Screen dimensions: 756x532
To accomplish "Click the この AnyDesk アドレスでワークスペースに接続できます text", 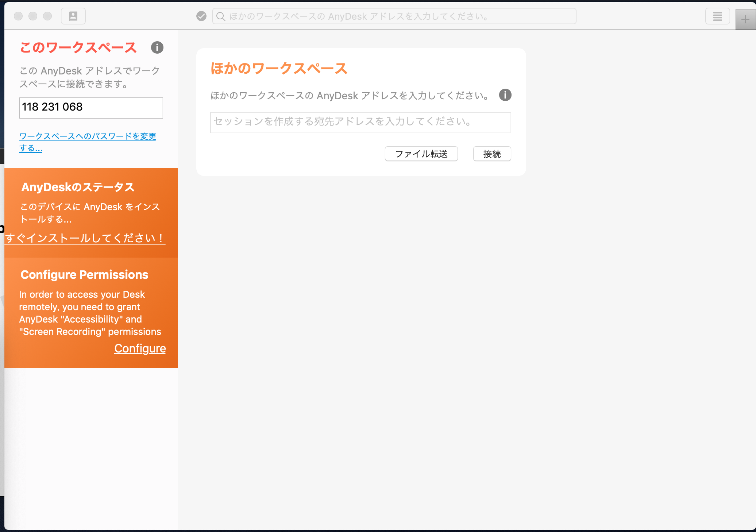I will (90, 77).
